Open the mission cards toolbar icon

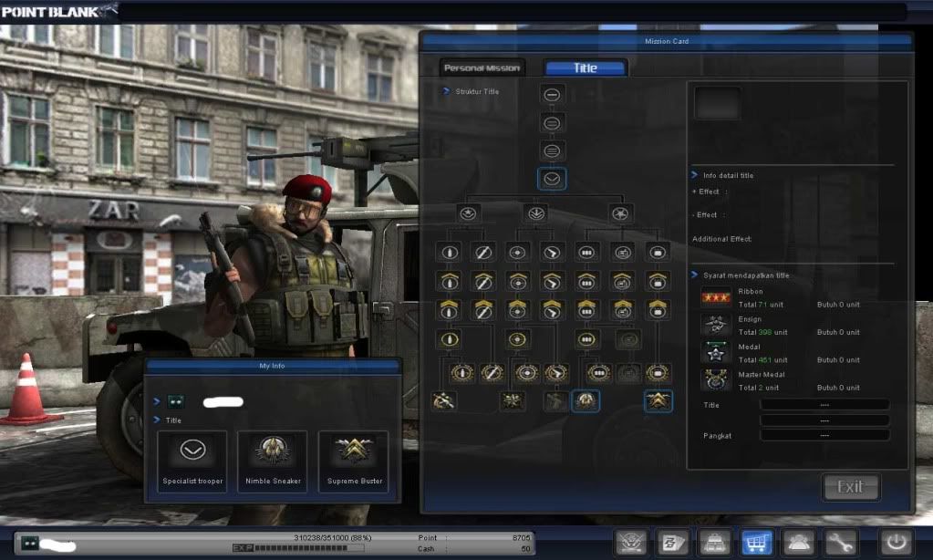[673, 542]
